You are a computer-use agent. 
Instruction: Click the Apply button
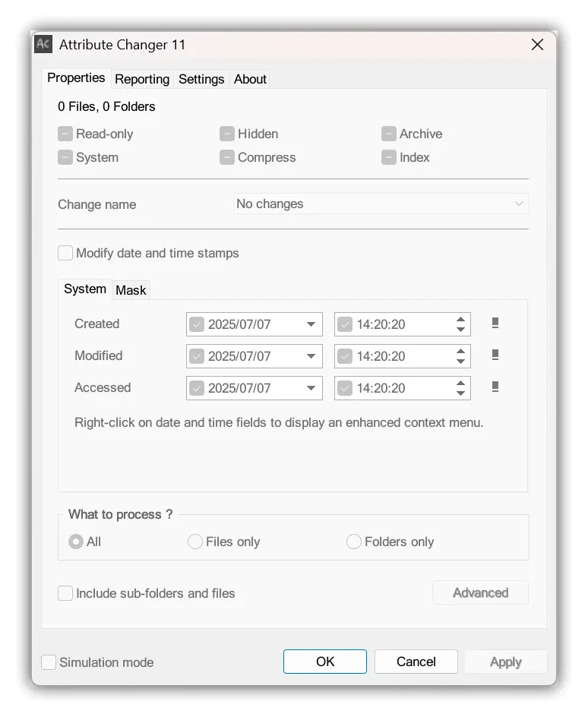click(506, 662)
